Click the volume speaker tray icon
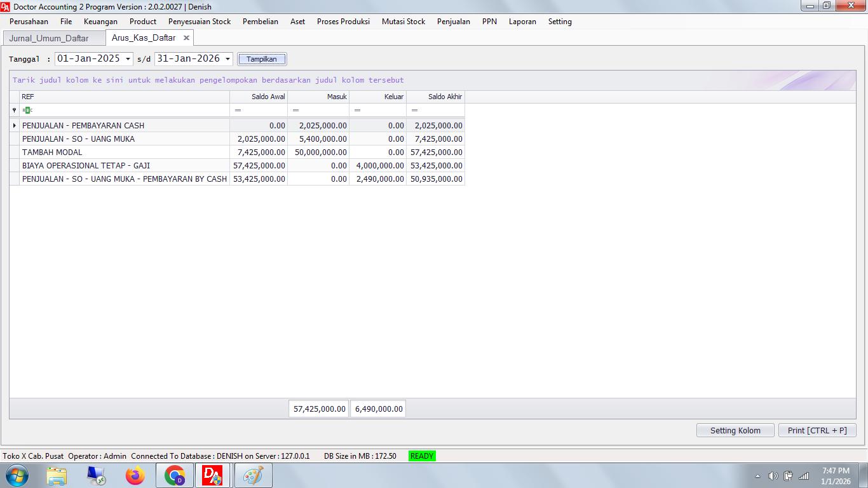 coord(773,476)
